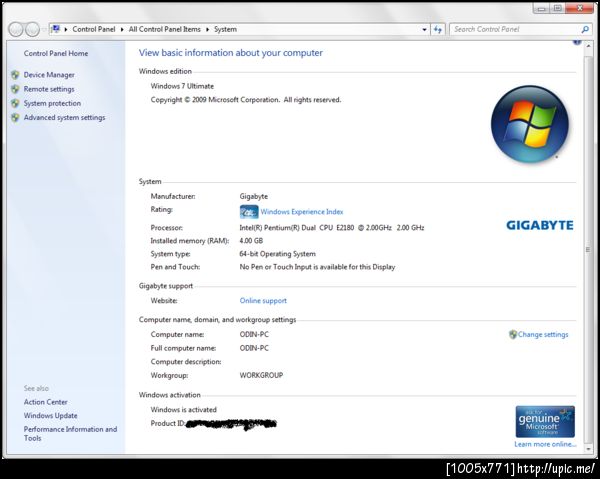Open address bar history dropdown
Viewport: 600px width, 479px height.
[x=424, y=29]
